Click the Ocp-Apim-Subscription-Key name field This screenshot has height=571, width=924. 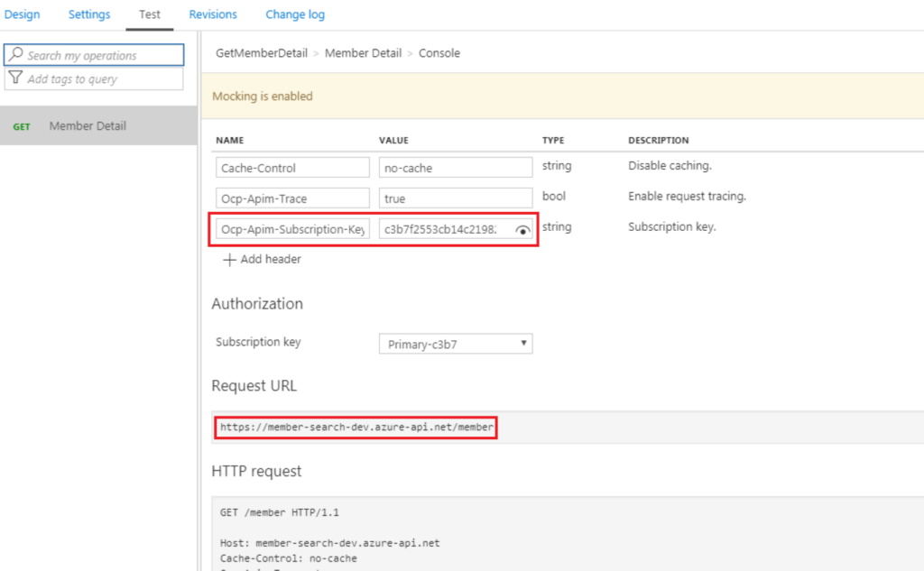point(292,228)
